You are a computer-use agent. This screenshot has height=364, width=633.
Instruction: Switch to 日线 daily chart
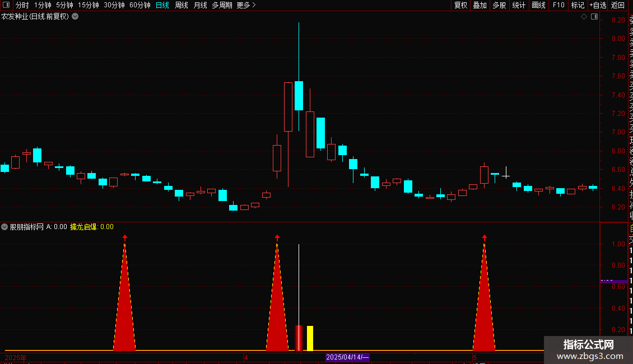(162, 5)
